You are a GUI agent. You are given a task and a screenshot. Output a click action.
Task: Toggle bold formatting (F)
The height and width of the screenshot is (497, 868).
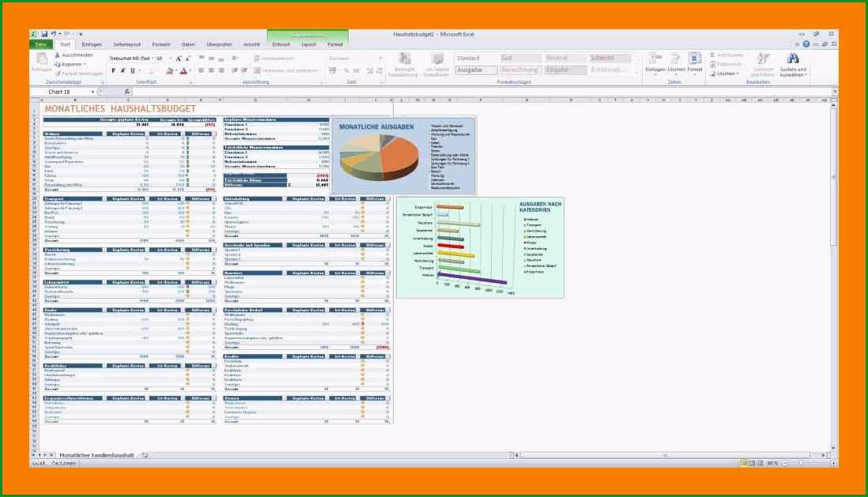click(114, 71)
